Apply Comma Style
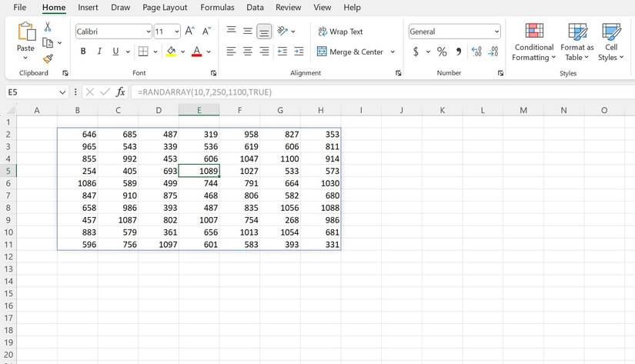 pyautogui.click(x=459, y=52)
